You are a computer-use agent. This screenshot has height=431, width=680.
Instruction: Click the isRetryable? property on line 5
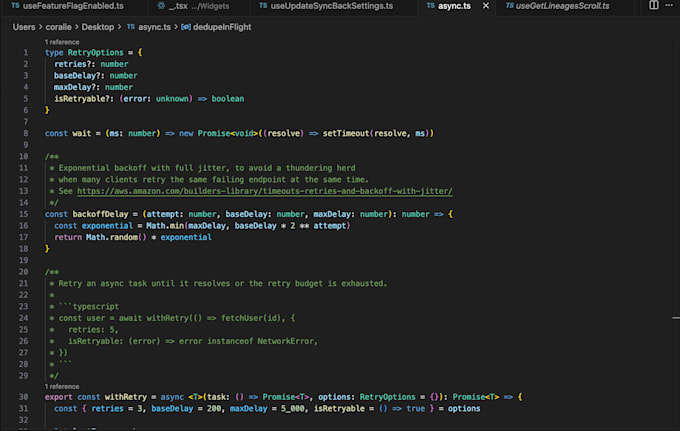[82, 99]
